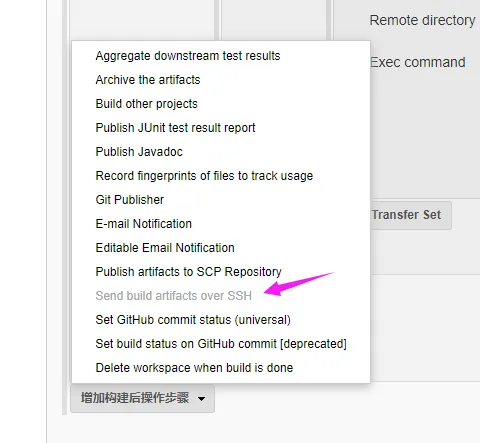The height and width of the screenshot is (443, 480).
Task: Click greyed Send build artifacts over SSH
Action: coord(173,296)
